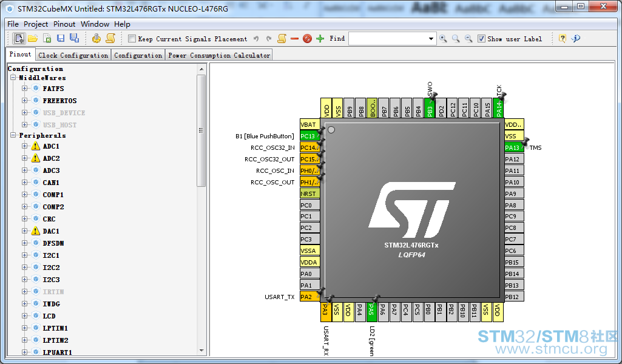622x364 pixels.
Task: Open the Project menu
Action: pos(36,24)
